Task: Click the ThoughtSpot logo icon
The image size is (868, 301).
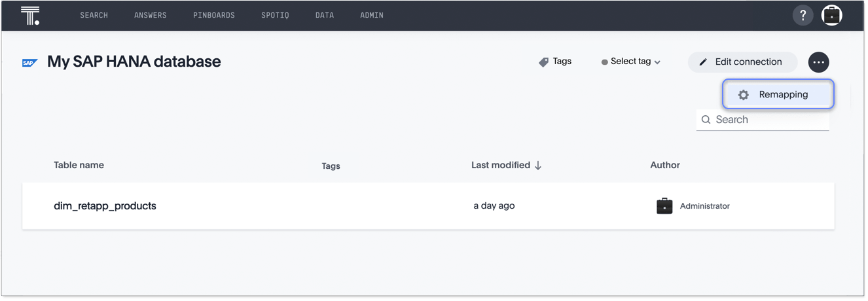Action: (x=30, y=15)
